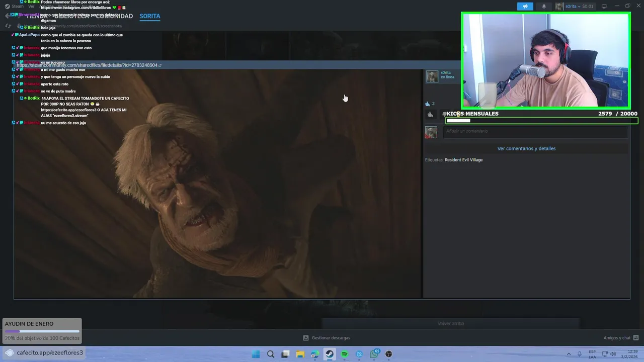Reload the page with refresh icon
Image resolution: width=644 pixels, height=362 pixels.
(x=8, y=26)
